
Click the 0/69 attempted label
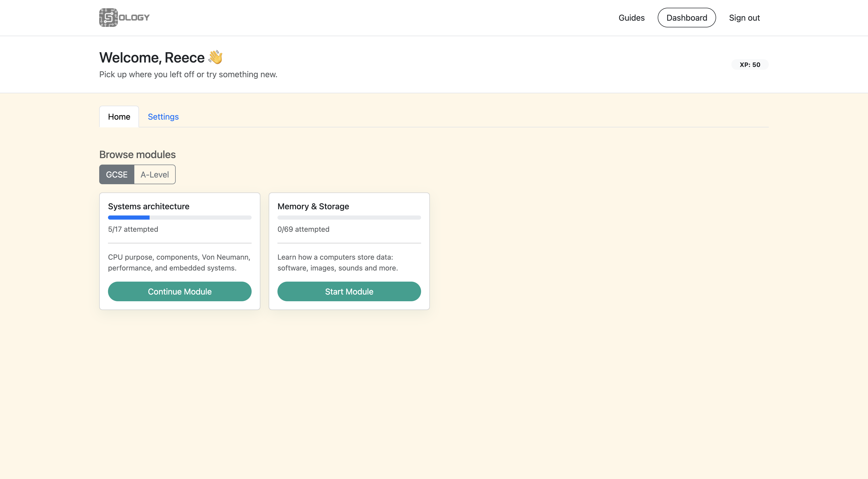(x=303, y=229)
